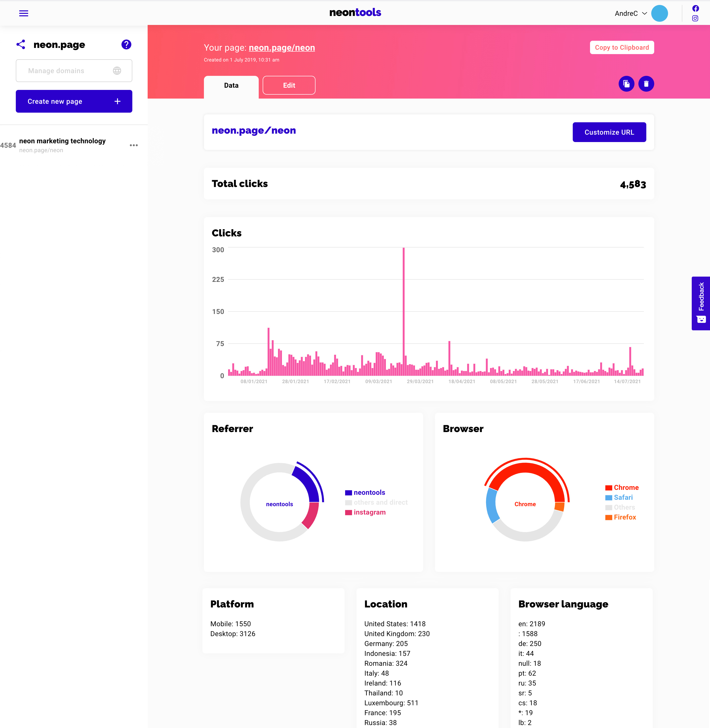Open the help question mark icon
The height and width of the screenshot is (728, 710).
[126, 44]
